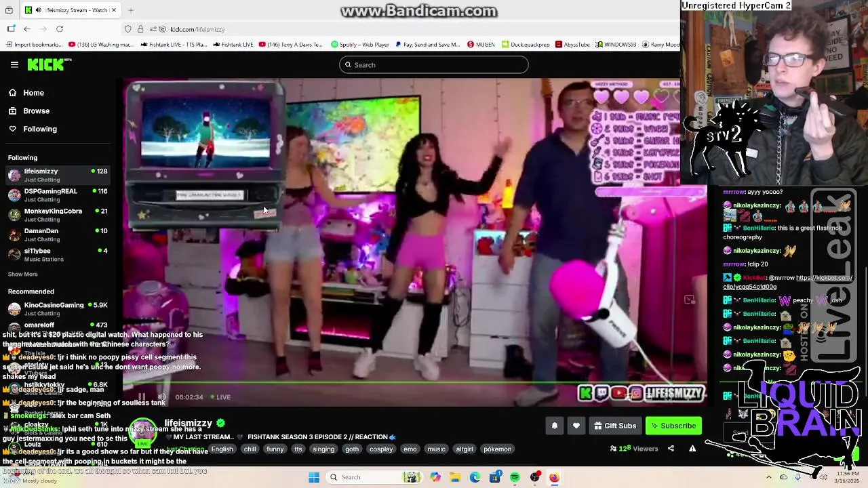The image size is (868, 488).
Task: Open Spotify from the taskbar
Action: click(x=515, y=477)
